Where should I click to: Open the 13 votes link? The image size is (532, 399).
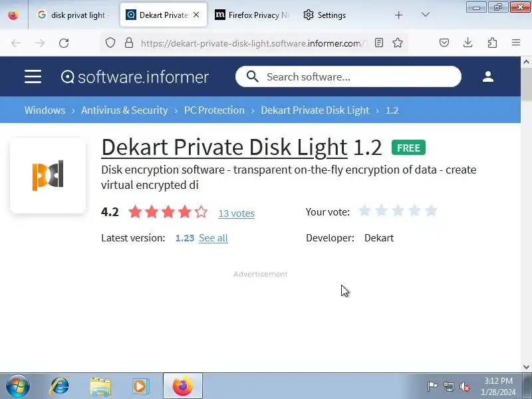237,213
